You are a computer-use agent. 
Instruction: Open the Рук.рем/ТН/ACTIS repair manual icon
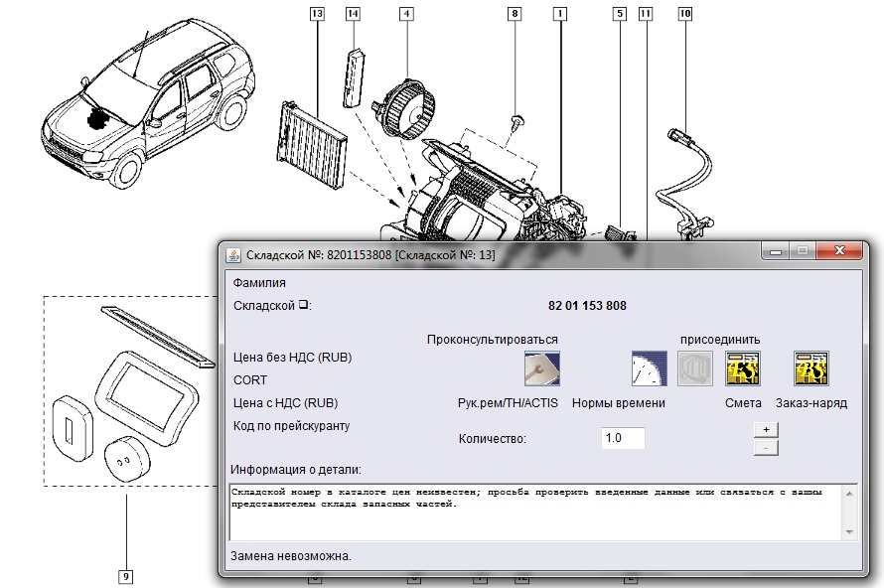point(542,368)
